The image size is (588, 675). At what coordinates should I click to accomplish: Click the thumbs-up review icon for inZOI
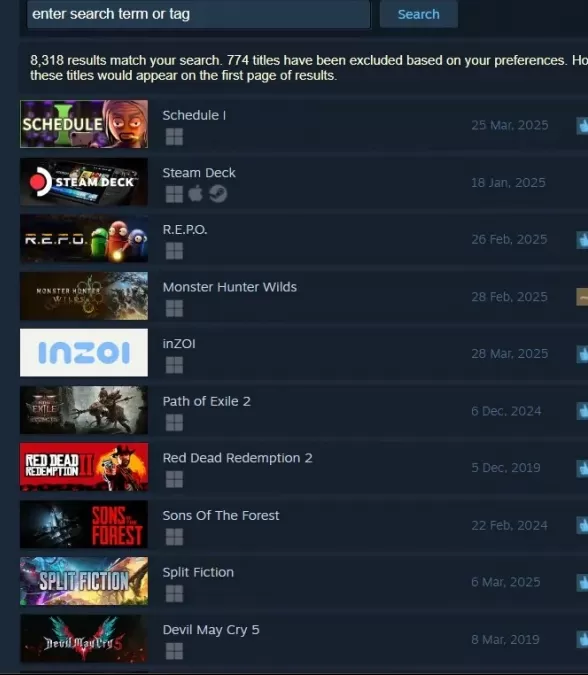[x=582, y=354]
